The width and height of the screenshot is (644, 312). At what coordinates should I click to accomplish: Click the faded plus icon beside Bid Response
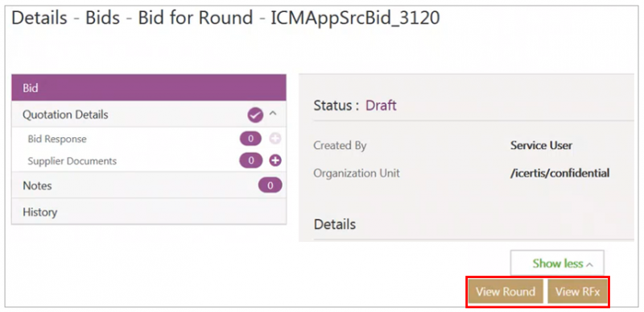[x=275, y=139]
